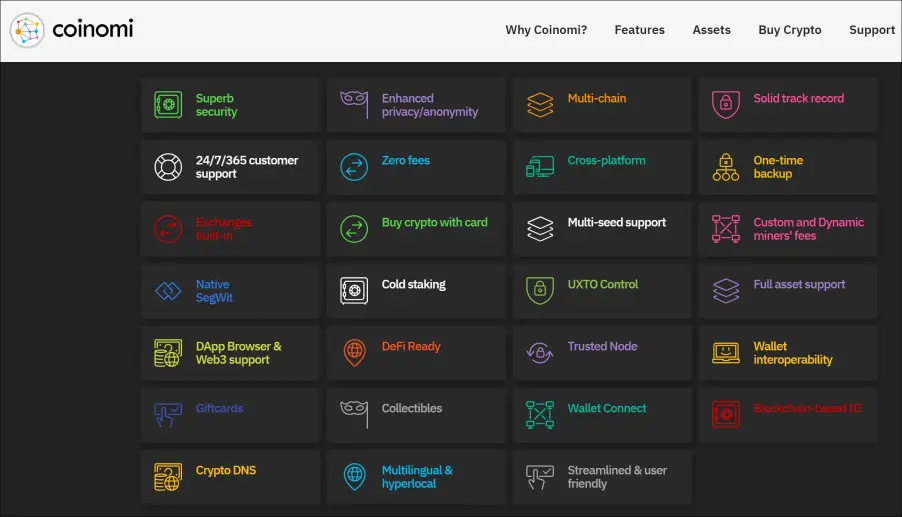The image size is (902, 517).
Task: Click the Trusted Node lock icon
Action: 540,353
